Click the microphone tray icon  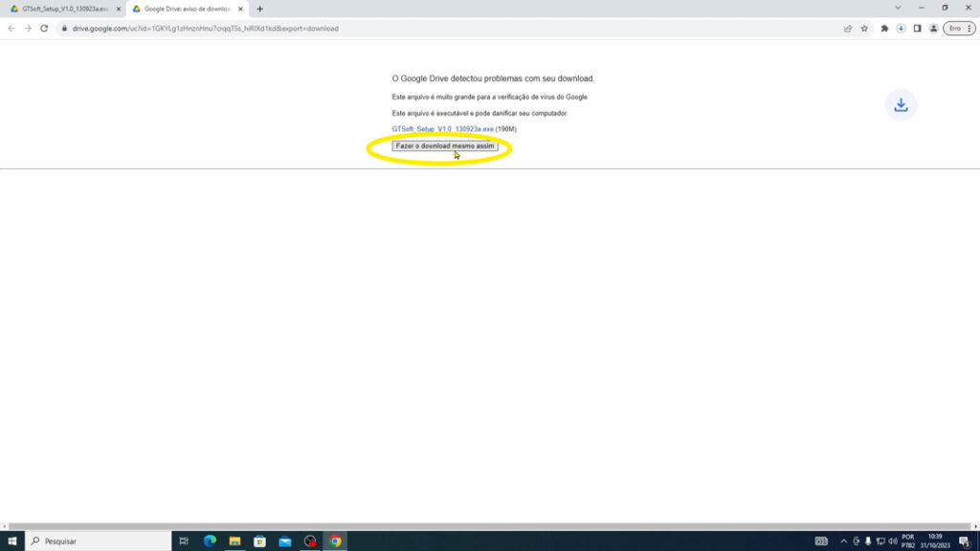pos(868,541)
